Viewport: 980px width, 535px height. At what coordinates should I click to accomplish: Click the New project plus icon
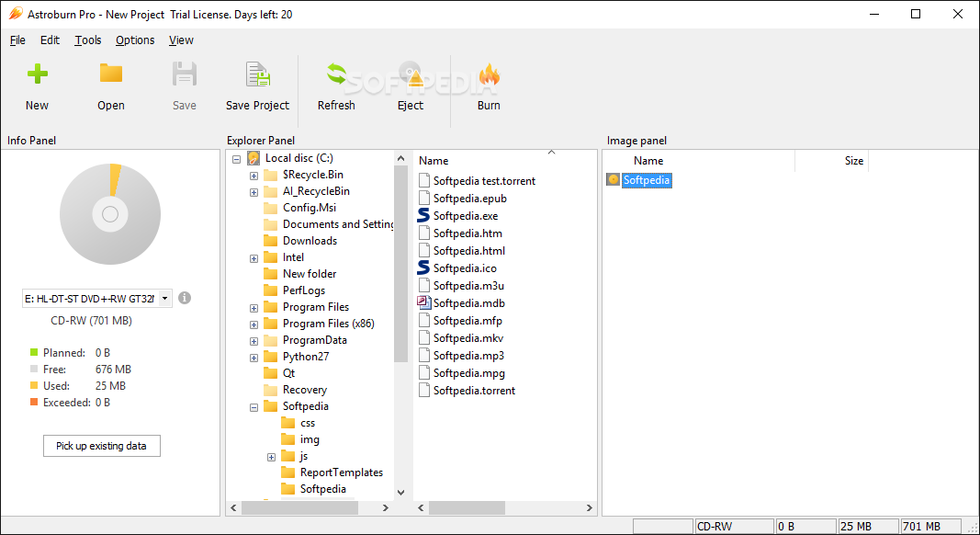coord(37,74)
